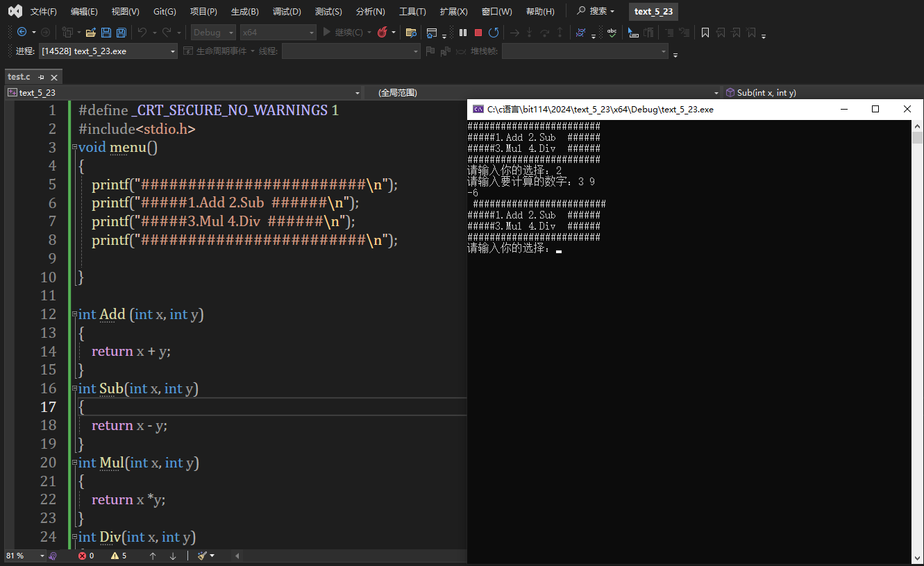
Task: Open the stack frame dropdown
Action: (x=585, y=51)
